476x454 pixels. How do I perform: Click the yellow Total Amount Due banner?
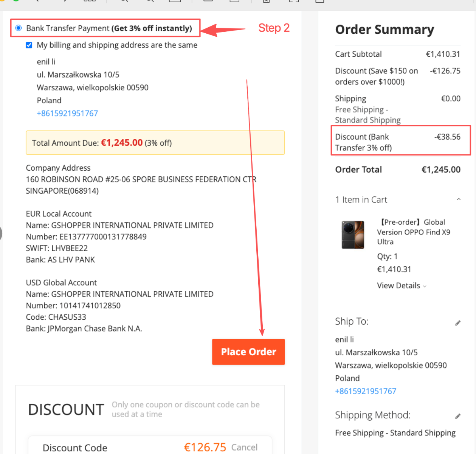[x=155, y=143]
